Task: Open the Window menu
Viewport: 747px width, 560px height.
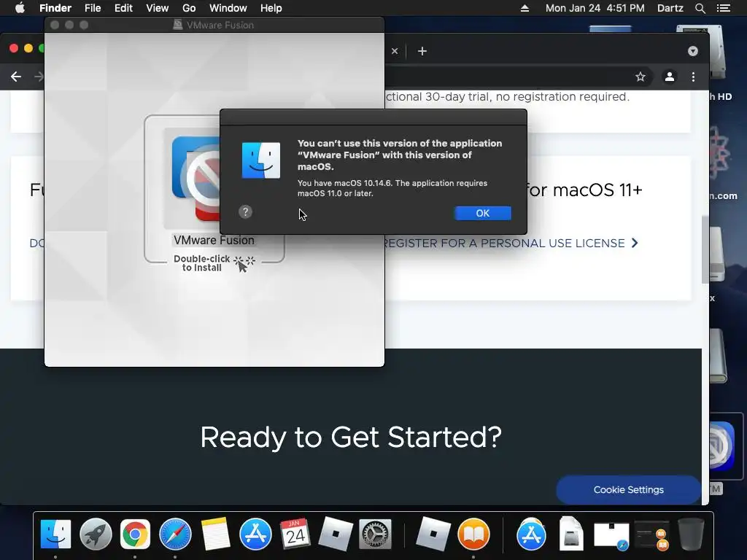Action: click(228, 8)
